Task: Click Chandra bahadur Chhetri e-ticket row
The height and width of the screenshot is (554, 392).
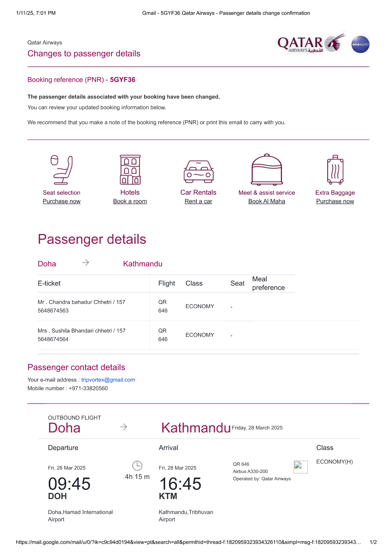Action: (81, 306)
